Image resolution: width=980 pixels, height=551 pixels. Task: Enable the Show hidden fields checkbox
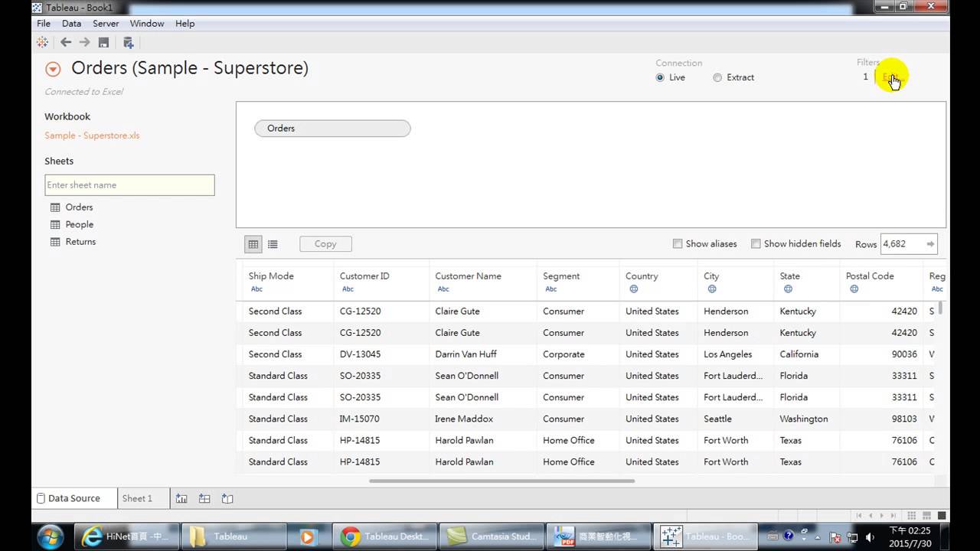click(756, 244)
